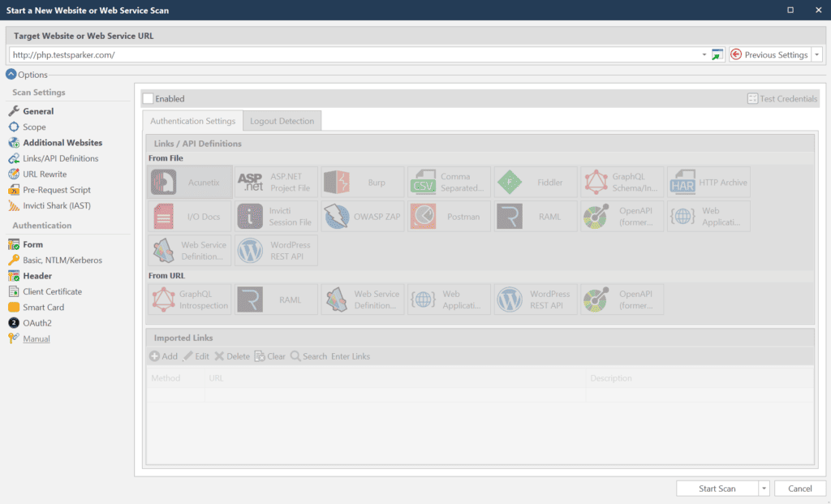831x504 pixels.
Task: Click the OWASP ZAP import icon
Action: click(337, 217)
